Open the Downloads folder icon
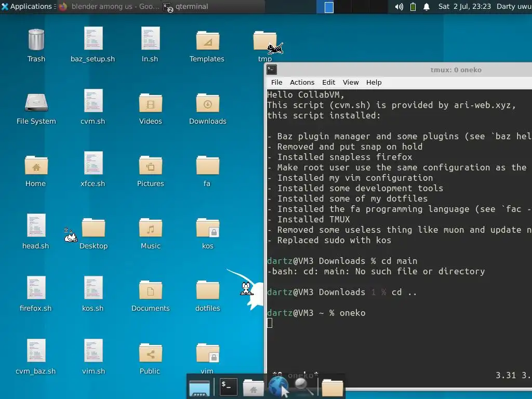Viewport: 532px width, 399px height. (207, 103)
